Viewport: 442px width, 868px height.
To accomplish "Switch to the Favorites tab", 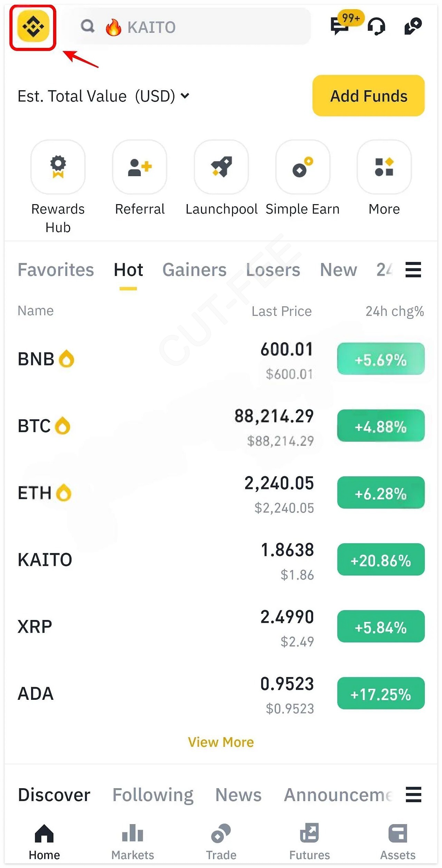I will point(56,270).
